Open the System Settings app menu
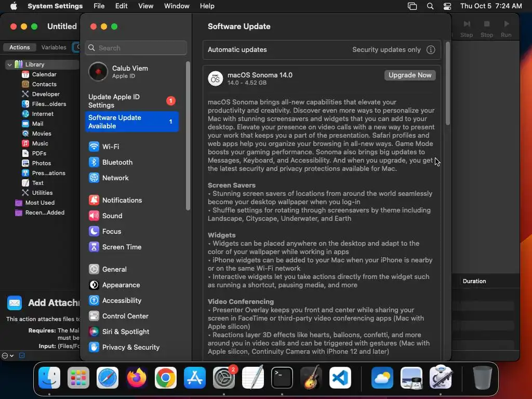Image resolution: width=532 pixels, height=399 pixels. pos(55,6)
